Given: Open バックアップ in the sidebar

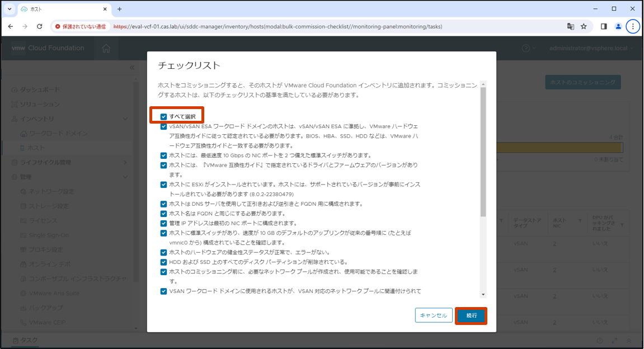Looking at the screenshot, I should 45,308.
